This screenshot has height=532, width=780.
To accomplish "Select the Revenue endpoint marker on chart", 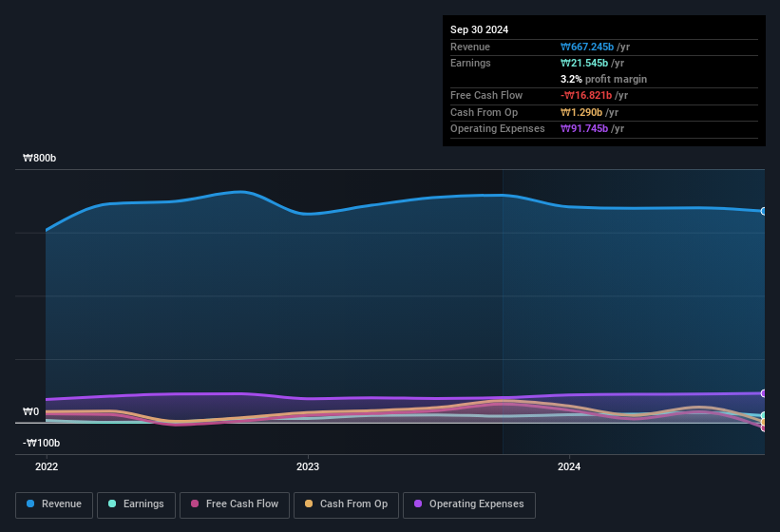I will click(764, 211).
